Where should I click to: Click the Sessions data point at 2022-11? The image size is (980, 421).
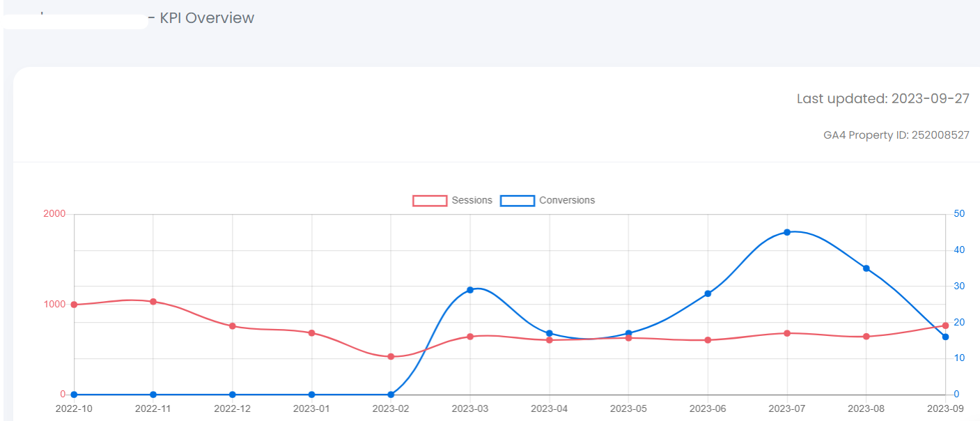[x=153, y=302]
